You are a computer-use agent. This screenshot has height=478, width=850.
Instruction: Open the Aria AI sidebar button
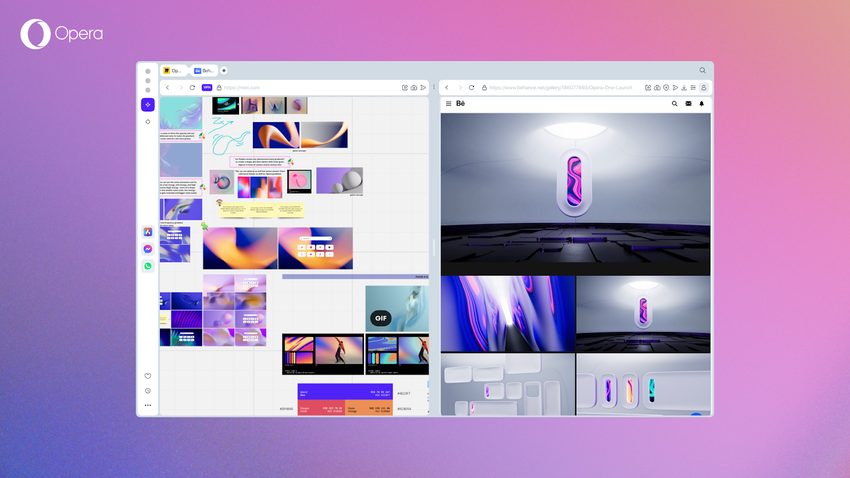coord(148,104)
